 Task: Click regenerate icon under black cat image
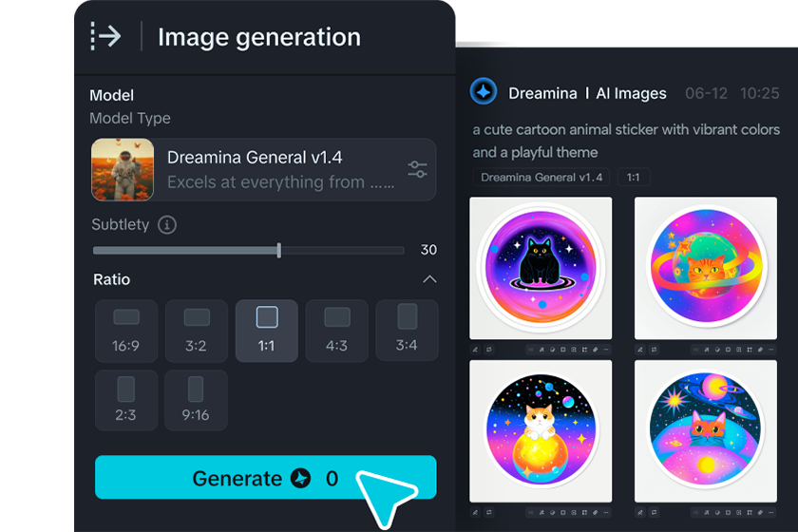489,350
